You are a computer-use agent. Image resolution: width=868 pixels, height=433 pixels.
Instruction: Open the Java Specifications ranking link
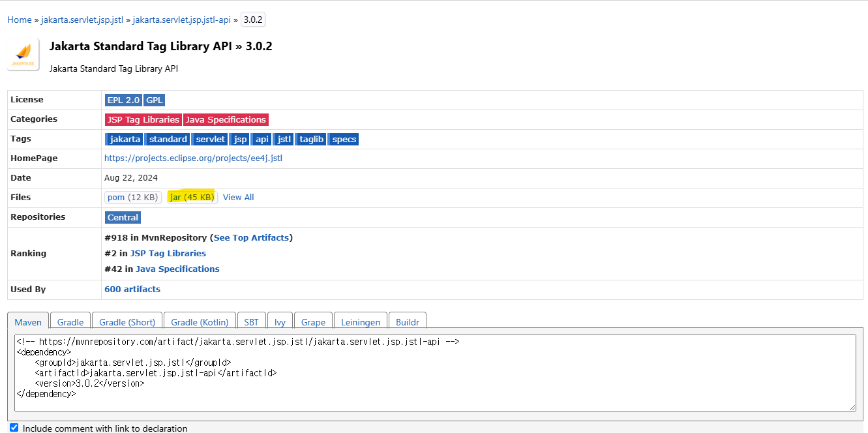(177, 269)
